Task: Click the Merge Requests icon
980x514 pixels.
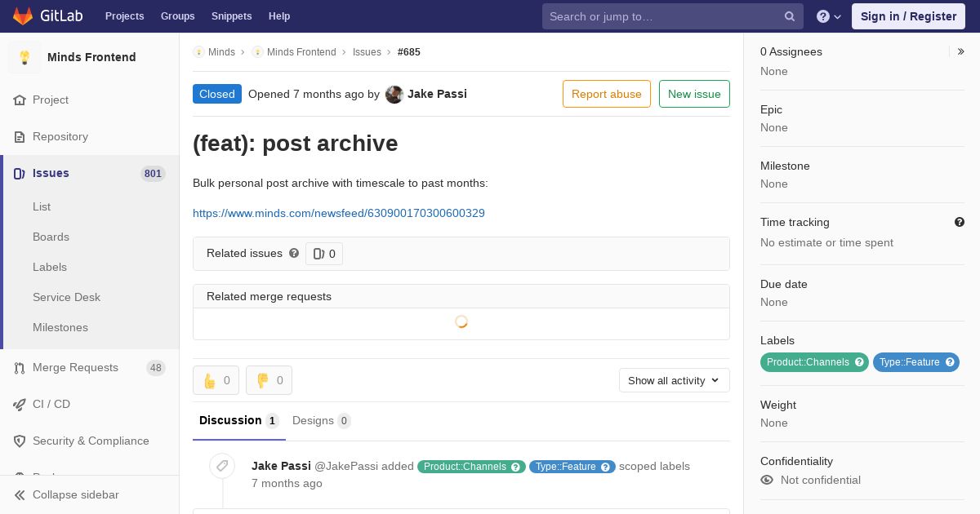Action: tap(20, 368)
